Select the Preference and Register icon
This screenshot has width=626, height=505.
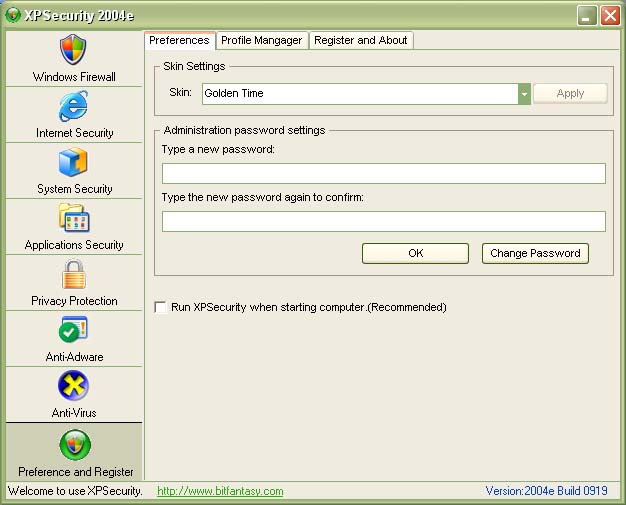(75, 444)
